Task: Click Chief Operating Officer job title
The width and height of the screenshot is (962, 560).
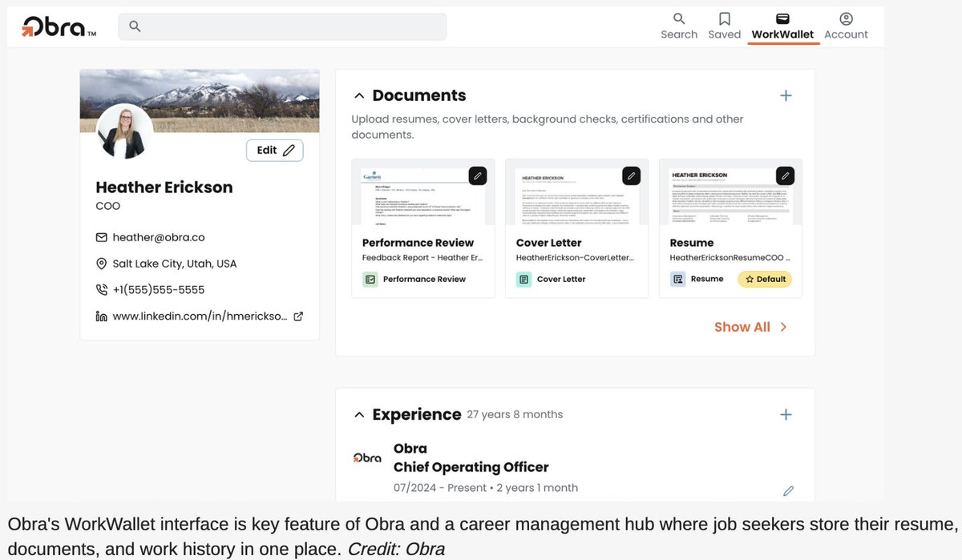Action: [471, 467]
